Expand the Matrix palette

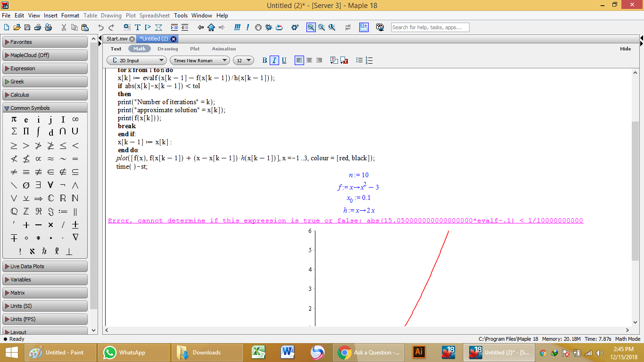(45, 293)
